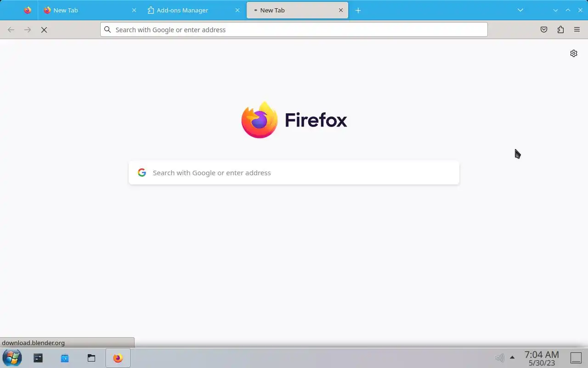Viewport: 588px width, 368px height.
Task: Select the Firefox taskbar window button
Action: pos(118,358)
